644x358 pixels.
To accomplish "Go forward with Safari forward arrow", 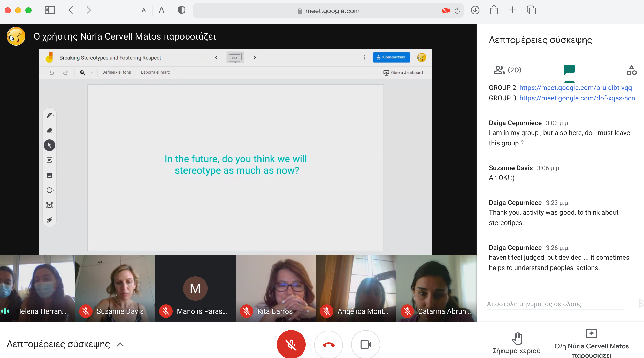I will click(89, 10).
